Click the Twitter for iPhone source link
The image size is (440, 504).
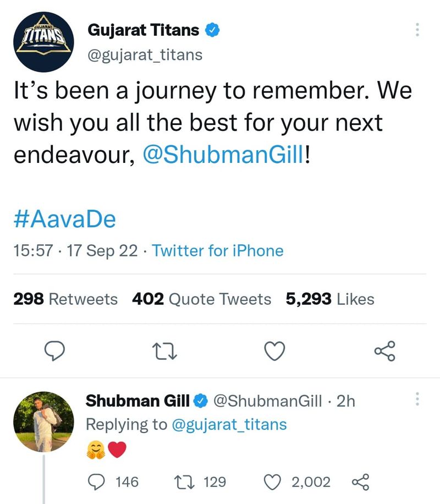[x=218, y=251]
